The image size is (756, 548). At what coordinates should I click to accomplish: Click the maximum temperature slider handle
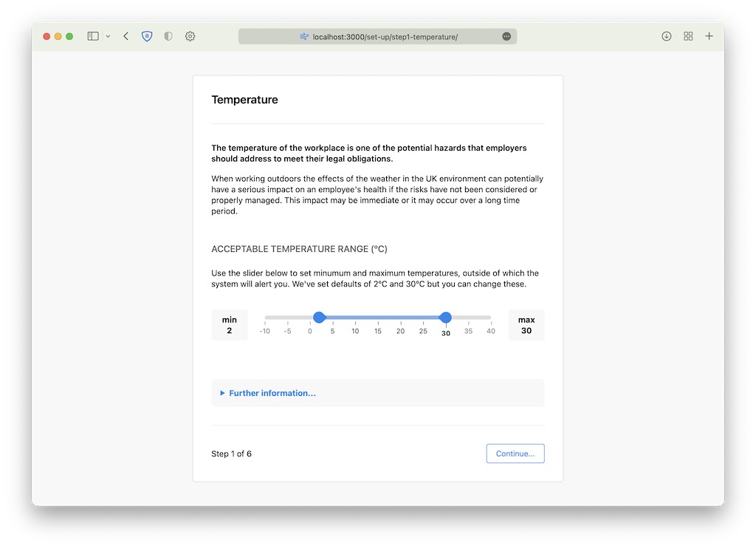click(x=445, y=317)
